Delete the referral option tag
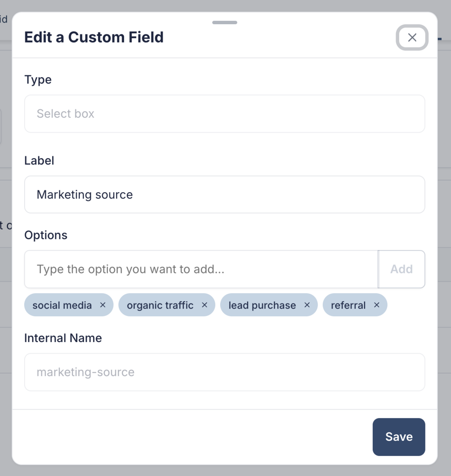451x476 pixels. pyautogui.click(x=376, y=305)
